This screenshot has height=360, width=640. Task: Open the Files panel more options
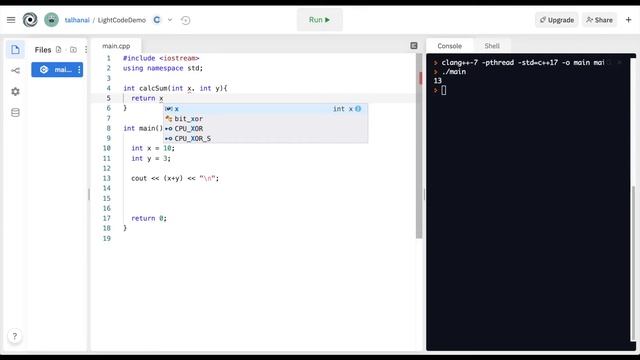86,50
